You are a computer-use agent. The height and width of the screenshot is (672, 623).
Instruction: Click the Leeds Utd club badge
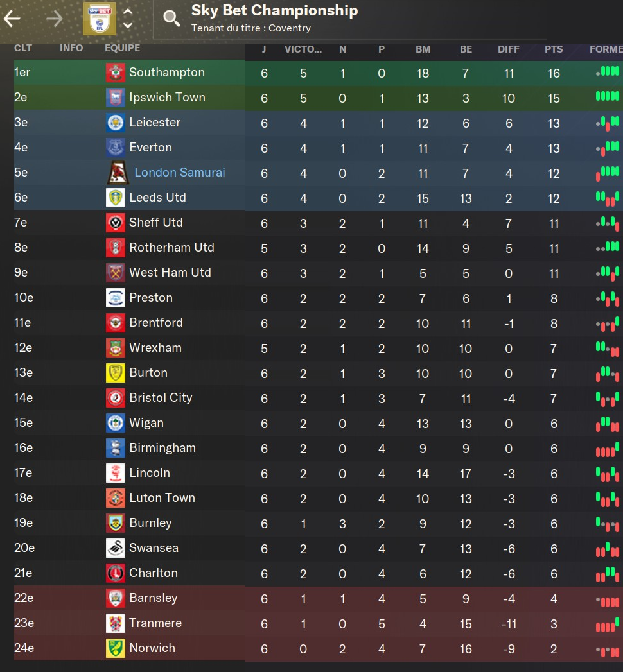click(x=115, y=198)
